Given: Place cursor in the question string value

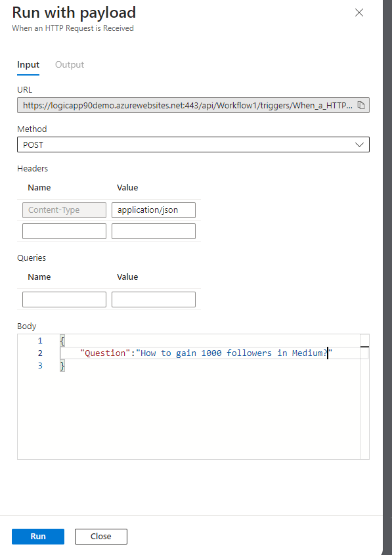Looking at the screenshot, I should [234, 353].
